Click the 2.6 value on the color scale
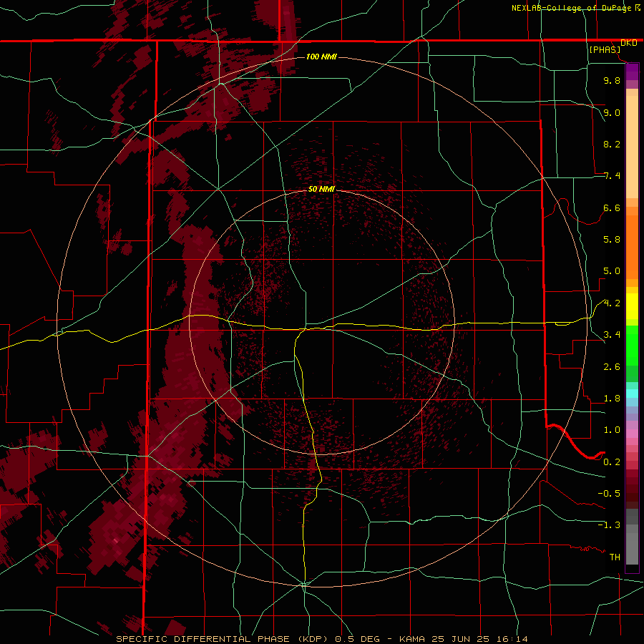 [x=612, y=367]
